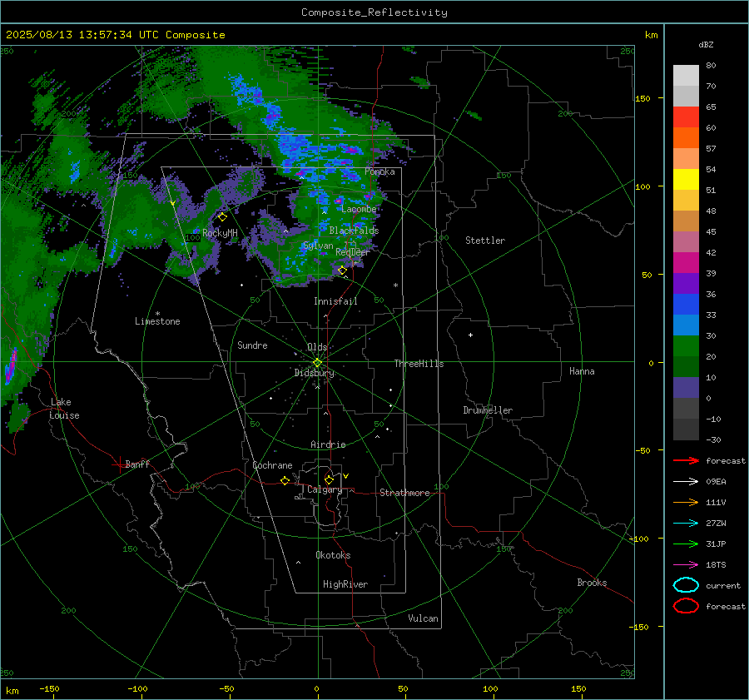749x700 pixels.
Task: Click the Vulcan label
Action: tap(423, 618)
